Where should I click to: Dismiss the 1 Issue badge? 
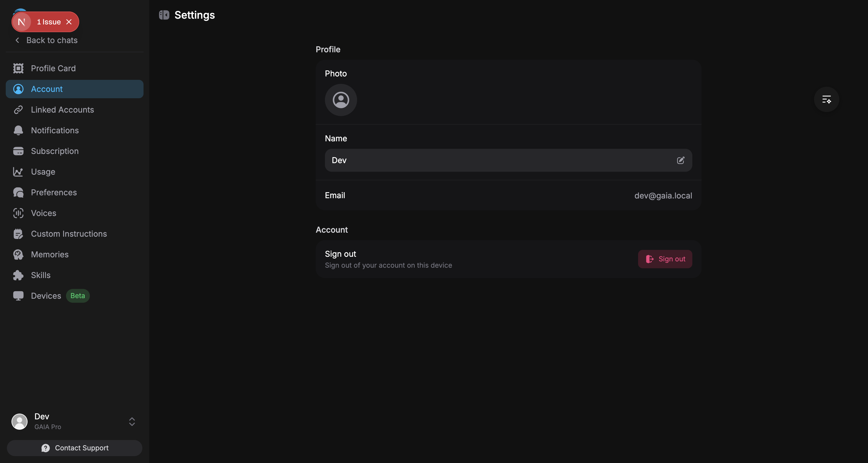tap(69, 22)
